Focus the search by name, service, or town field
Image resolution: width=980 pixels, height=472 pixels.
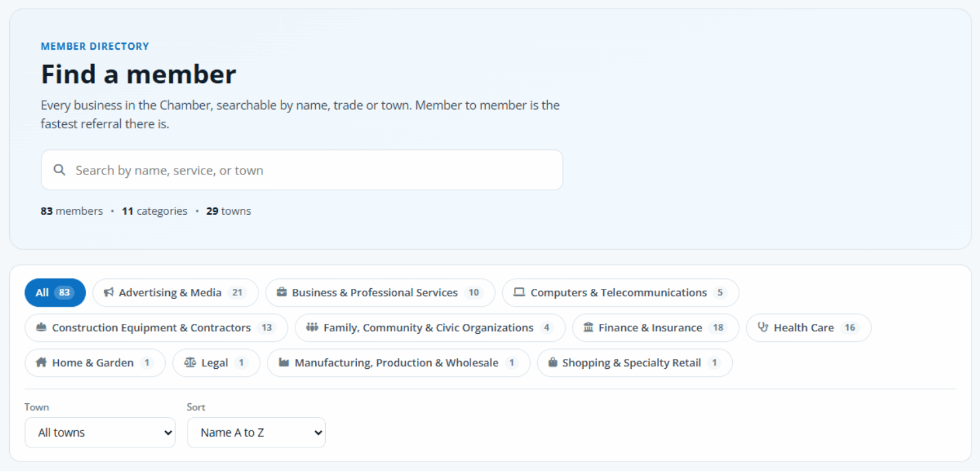tap(302, 170)
